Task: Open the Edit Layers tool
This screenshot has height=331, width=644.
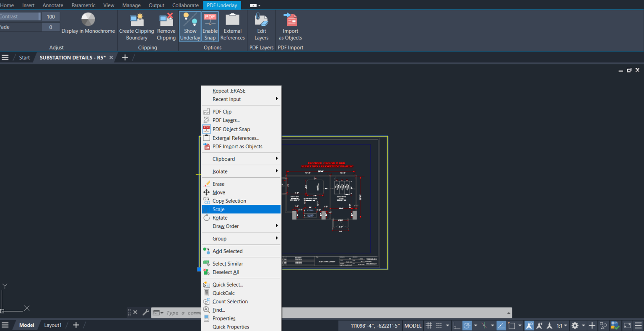Action: 261,26
